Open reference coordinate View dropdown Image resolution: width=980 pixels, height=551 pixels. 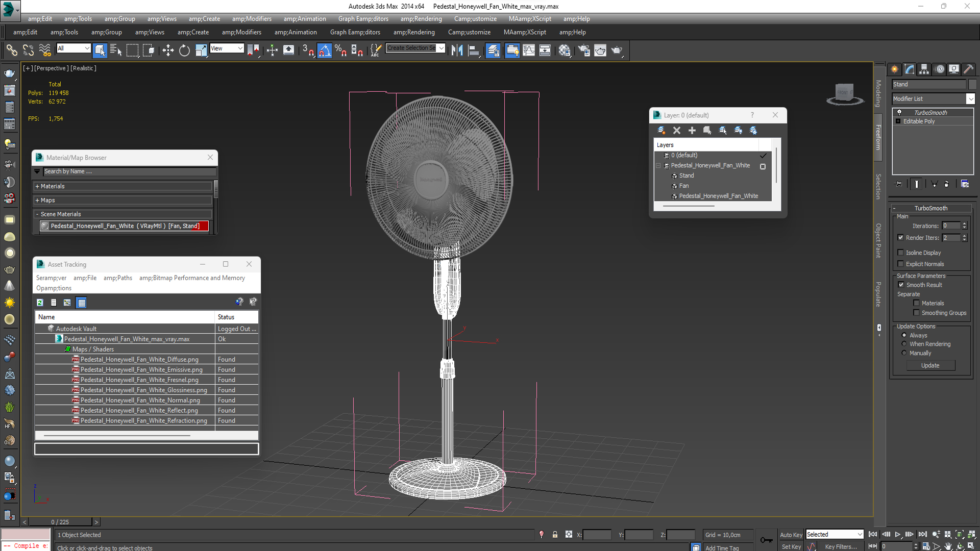227,48
